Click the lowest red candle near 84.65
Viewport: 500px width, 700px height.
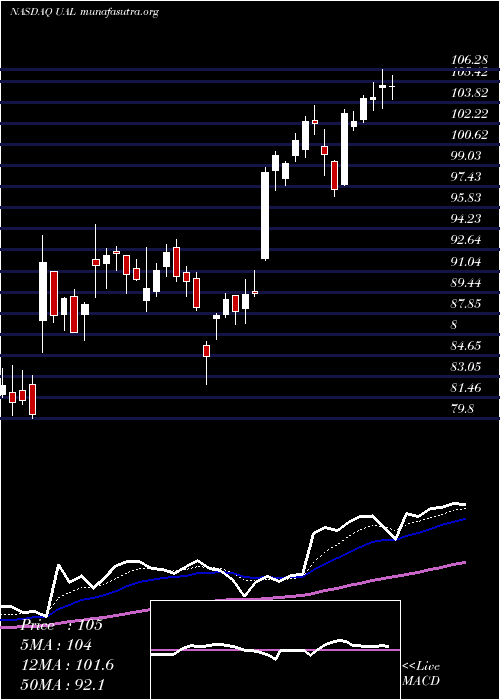coord(206,351)
